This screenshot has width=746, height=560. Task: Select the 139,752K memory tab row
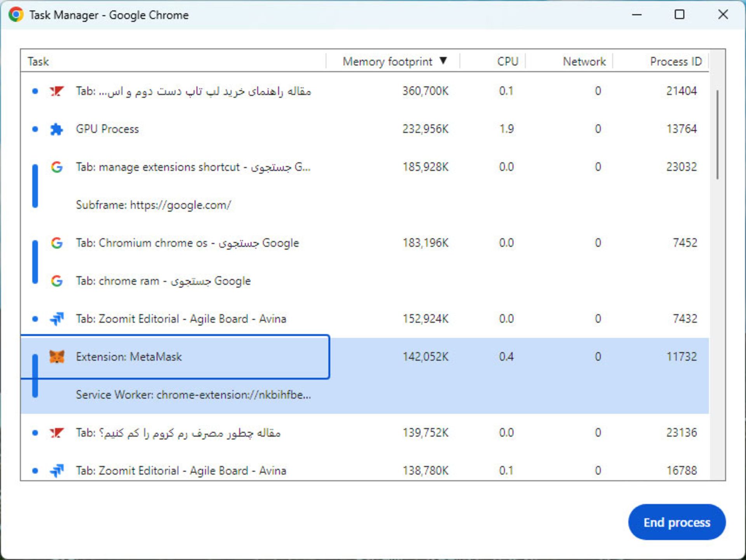pos(425,433)
